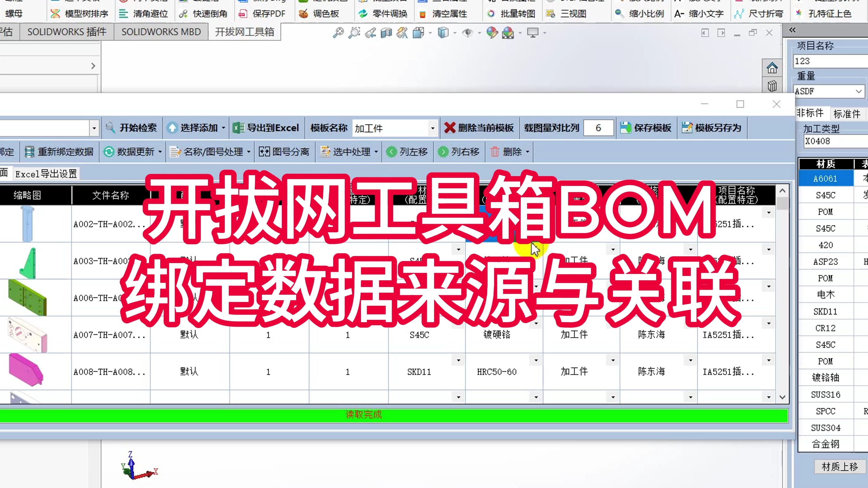Switch to SOLIDWORKS 插件 tab
This screenshot has width=868, height=488.
point(67,32)
